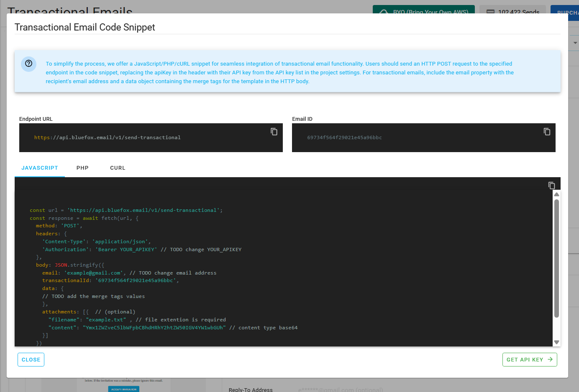
Task: Open the dropdown chevron below the PURCHASE button
Action: pos(575,42)
